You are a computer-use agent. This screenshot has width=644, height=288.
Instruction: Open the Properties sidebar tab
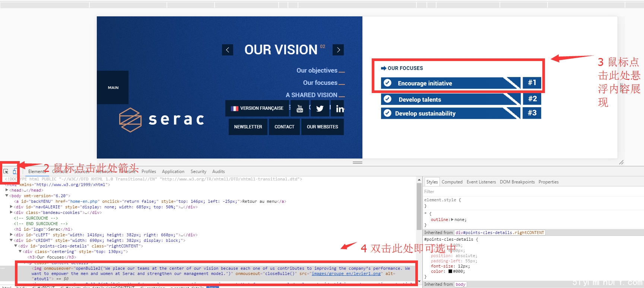549,182
